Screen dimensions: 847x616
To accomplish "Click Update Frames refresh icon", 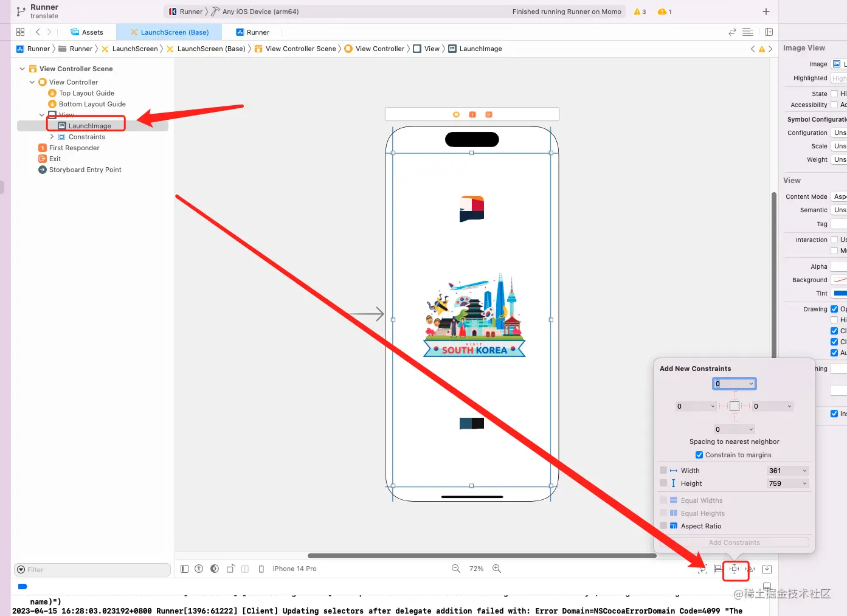I will point(702,569).
